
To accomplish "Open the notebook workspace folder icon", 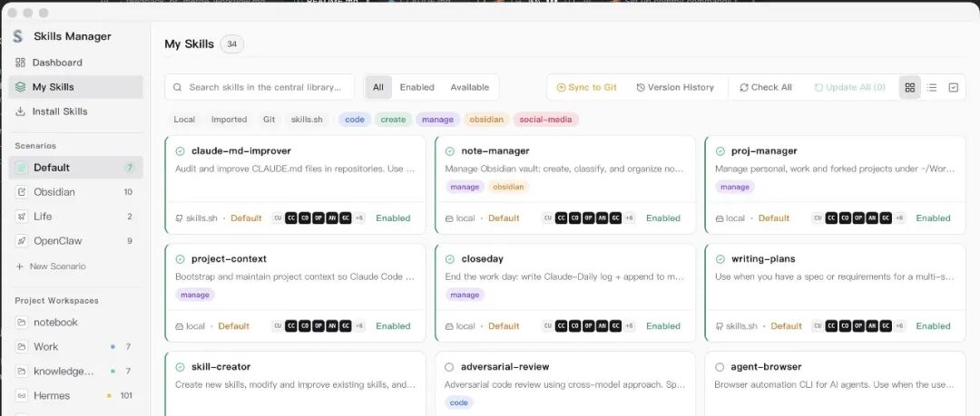I will coord(21,323).
